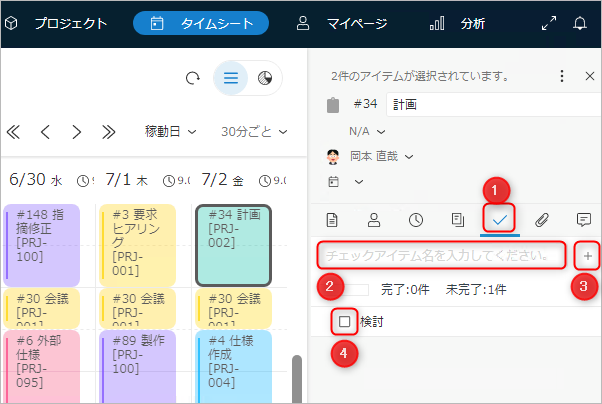602x404 pixels.
Task: Check the 検討 checkbox
Action: [x=345, y=322]
